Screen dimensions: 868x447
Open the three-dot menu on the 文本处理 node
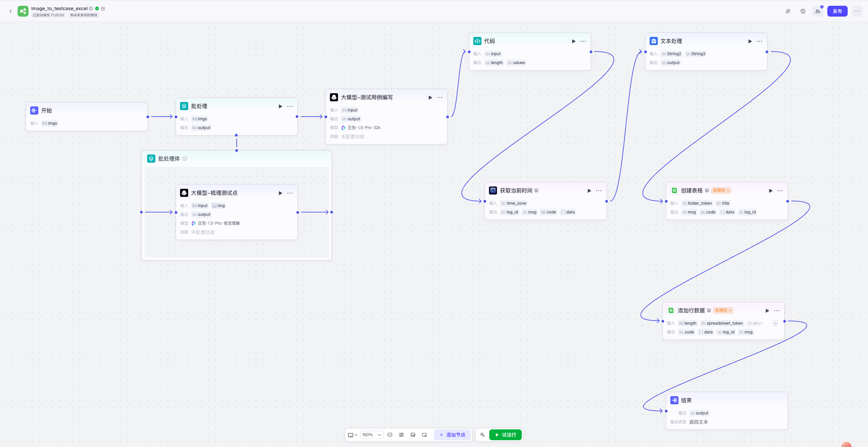tap(759, 41)
